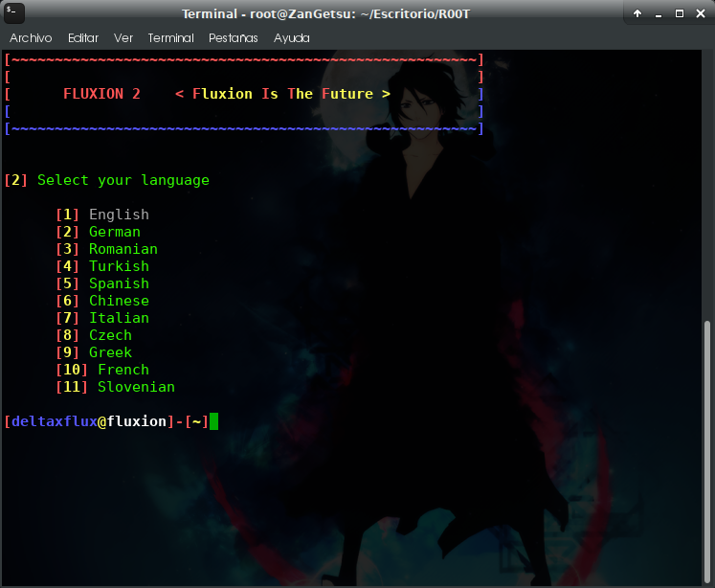The height and width of the screenshot is (588, 715).
Task: Click the 'Select your language' heading
Action: click(123, 180)
